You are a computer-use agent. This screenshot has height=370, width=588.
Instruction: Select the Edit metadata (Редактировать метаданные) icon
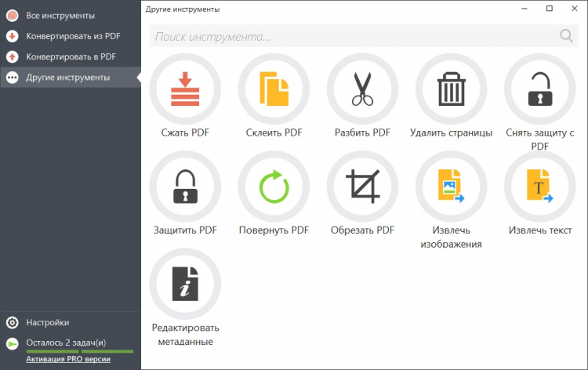(x=185, y=284)
